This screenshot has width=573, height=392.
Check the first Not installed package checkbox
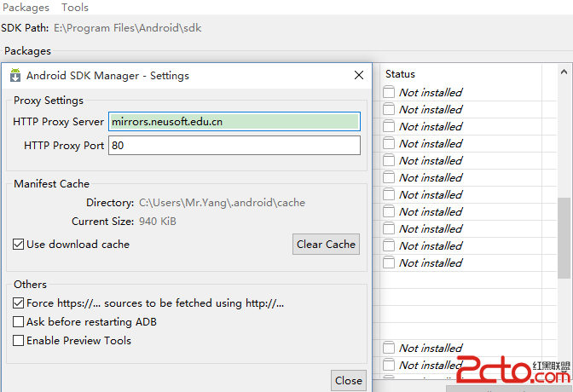pos(389,92)
